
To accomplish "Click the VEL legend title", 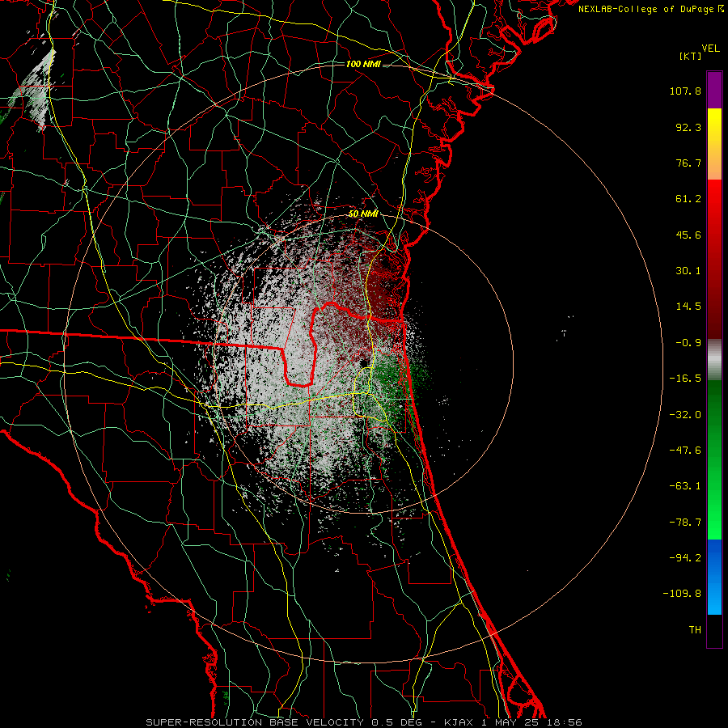I will [x=711, y=49].
